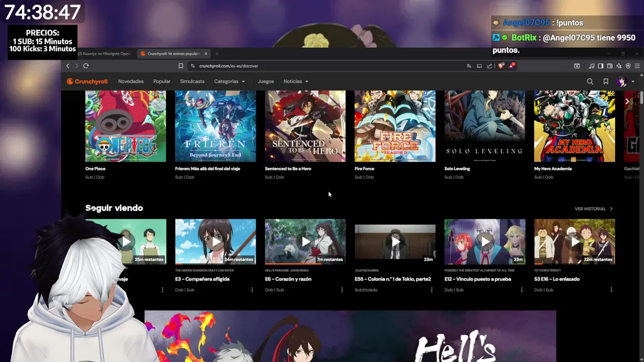This screenshot has width=644, height=362.
Task: Toggle the browser sidebar panel icon
Action: pyautogui.click(x=601, y=66)
